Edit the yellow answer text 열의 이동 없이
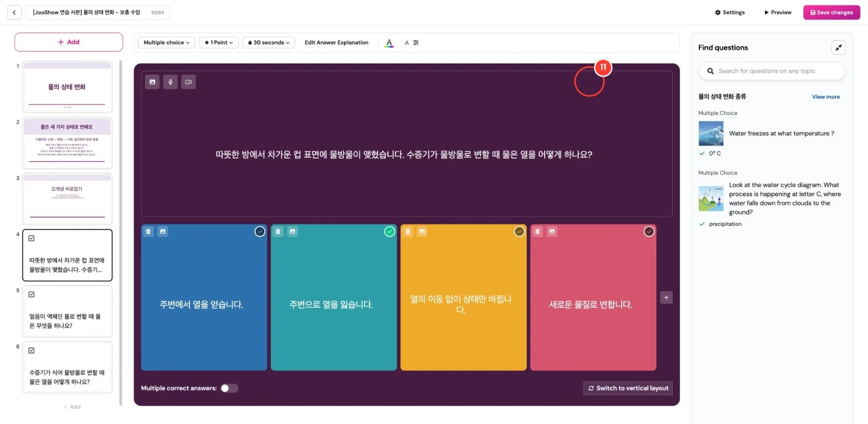The height and width of the screenshot is (424, 868). pos(461,305)
